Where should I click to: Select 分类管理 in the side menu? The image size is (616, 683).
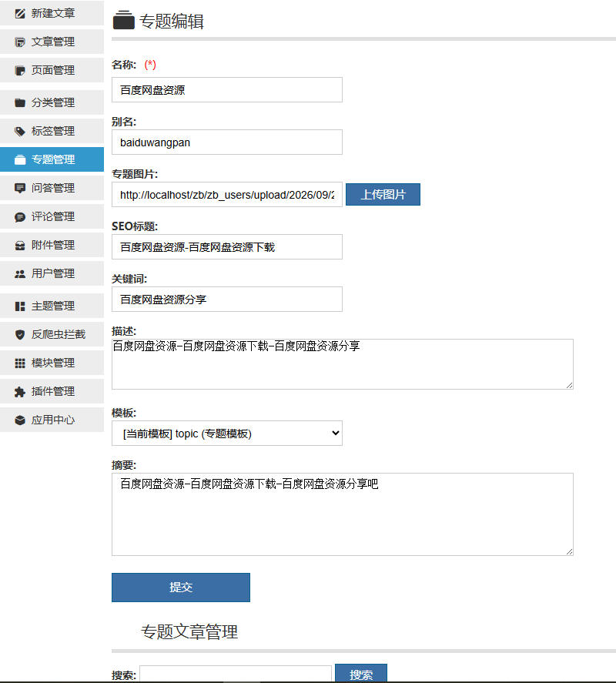pyautogui.click(x=52, y=102)
